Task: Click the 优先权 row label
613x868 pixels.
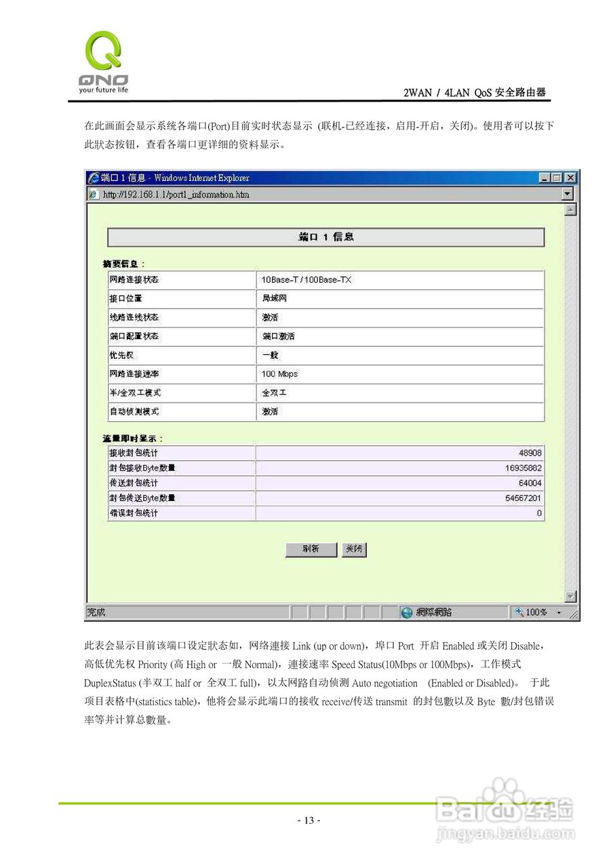Action: coord(122,355)
